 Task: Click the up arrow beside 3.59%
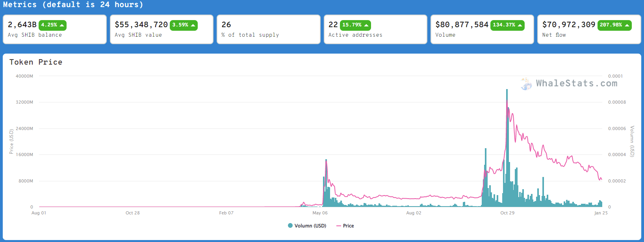coord(193,25)
